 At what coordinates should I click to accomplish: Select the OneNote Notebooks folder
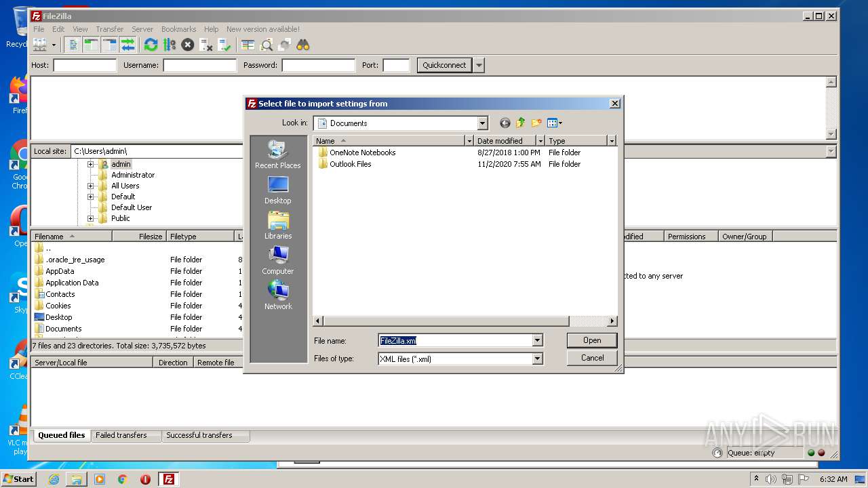point(362,152)
